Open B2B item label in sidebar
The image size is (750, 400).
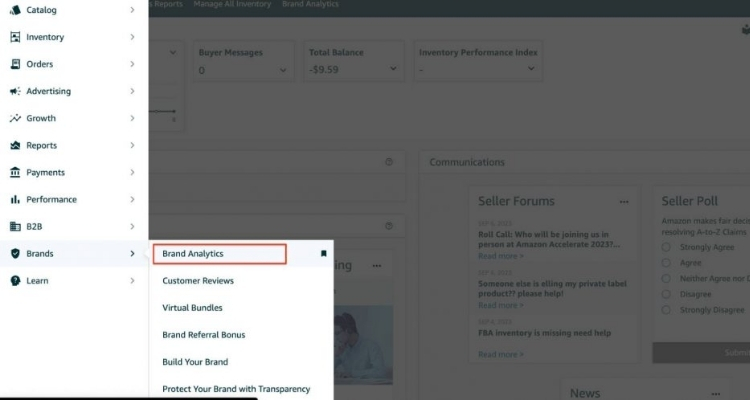click(x=34, y=226)
